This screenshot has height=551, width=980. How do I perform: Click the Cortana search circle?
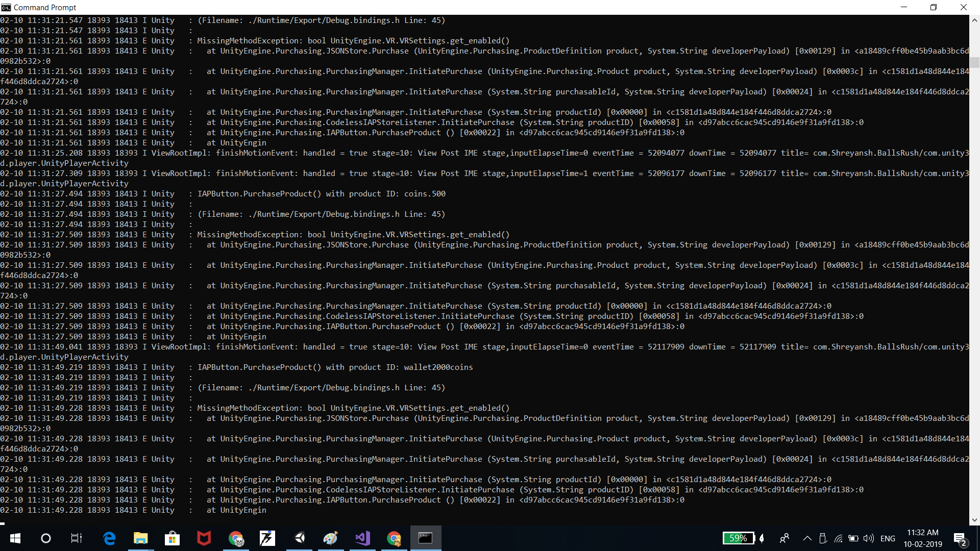[x=46, y=538]
